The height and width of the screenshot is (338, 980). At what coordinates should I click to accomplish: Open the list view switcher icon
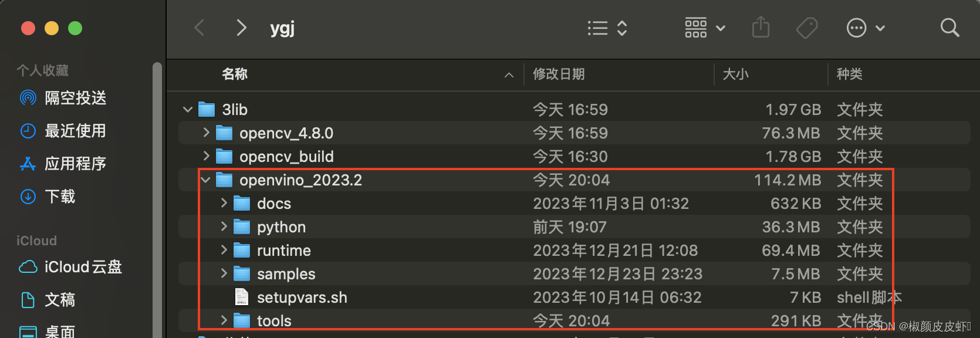click(x=607, y=28)
